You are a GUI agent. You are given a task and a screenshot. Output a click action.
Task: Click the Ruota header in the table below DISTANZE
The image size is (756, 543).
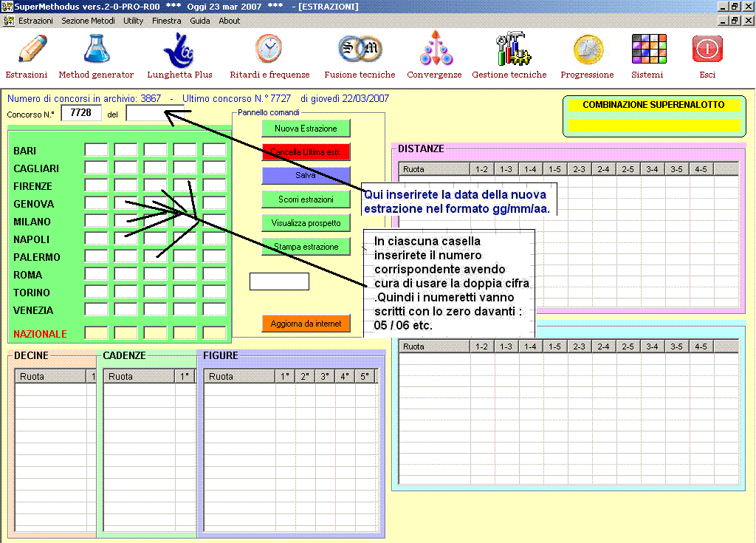tap(434, 346)
